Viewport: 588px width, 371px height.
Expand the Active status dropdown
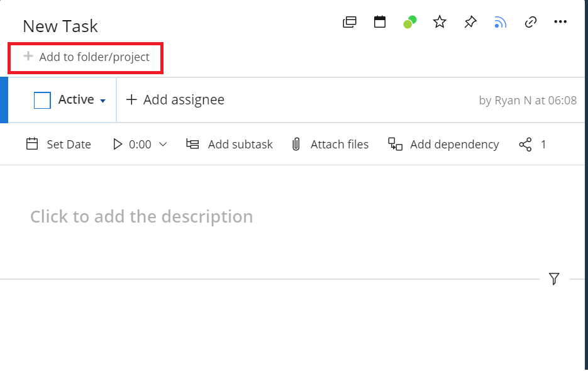coord(103,101)
